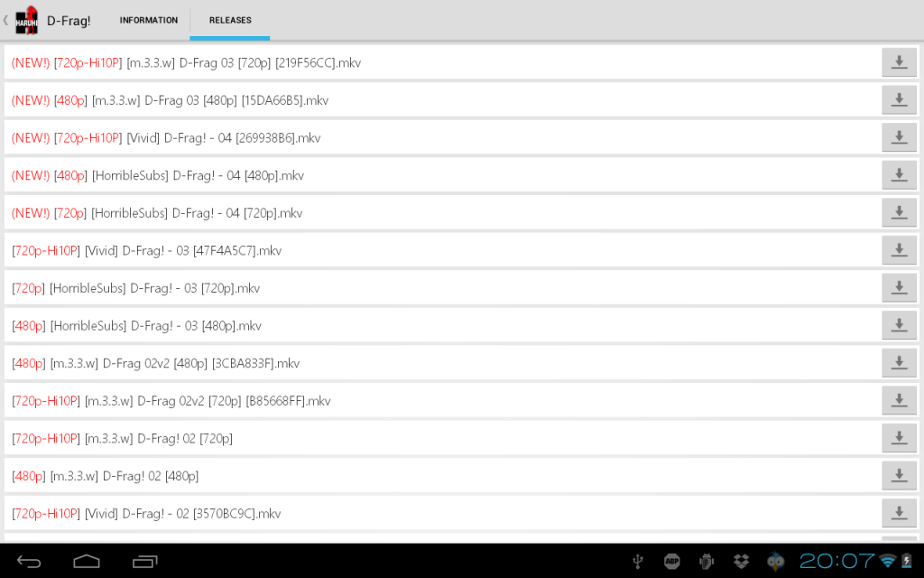
Task: Open the blue bird app notification
Action: click(x=775, y=561)
